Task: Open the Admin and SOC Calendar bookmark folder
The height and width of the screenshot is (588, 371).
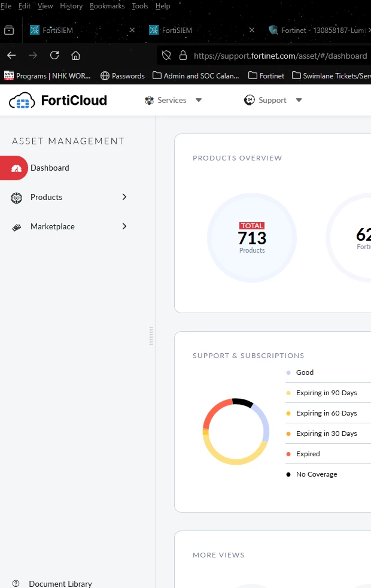Action: 196,76
